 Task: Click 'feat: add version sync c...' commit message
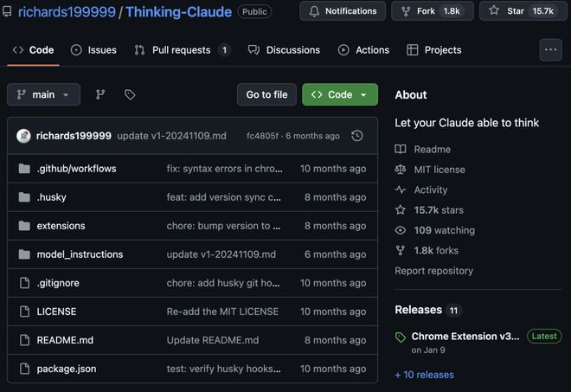coord(223,197)
